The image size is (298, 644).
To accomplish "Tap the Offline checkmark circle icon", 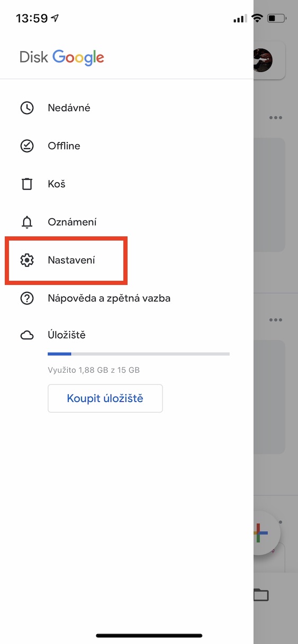I will [x=26, y=146].
